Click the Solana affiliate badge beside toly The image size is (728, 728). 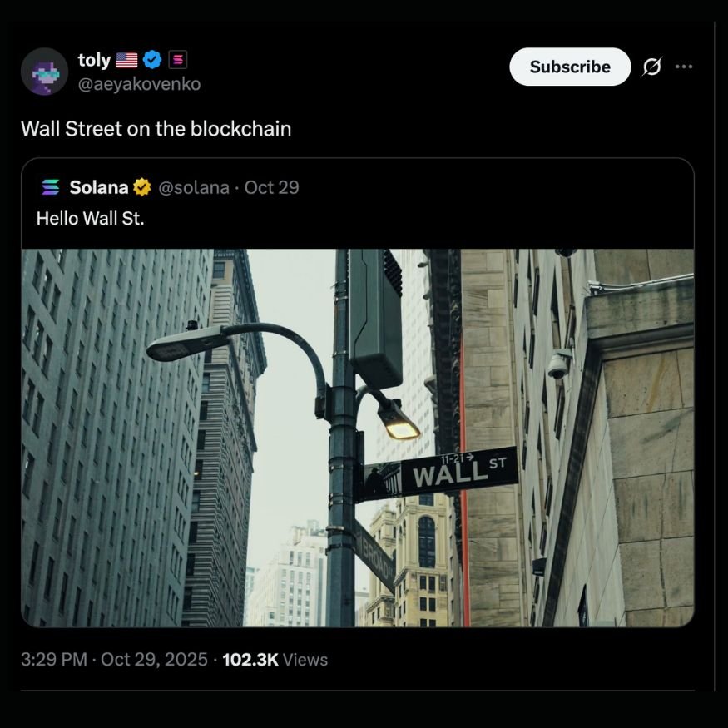point(178,59)
